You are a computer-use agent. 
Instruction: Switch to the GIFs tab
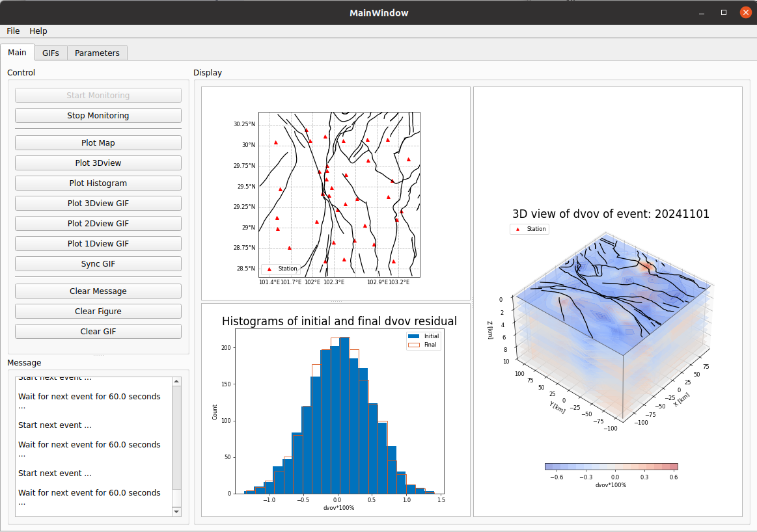pyautogui.click(x=50, y=53)
